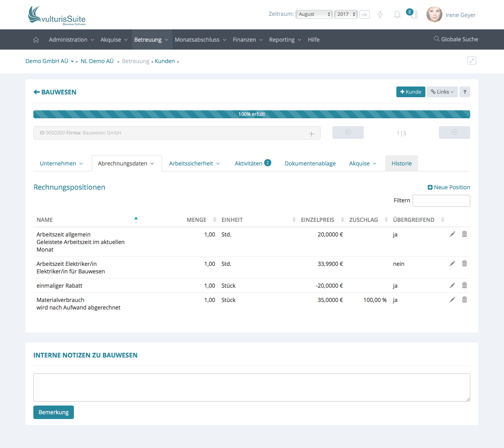504x448 pixels.
Task: Edit the Arbeitszeit allgemein position
Action: point(452,235)
